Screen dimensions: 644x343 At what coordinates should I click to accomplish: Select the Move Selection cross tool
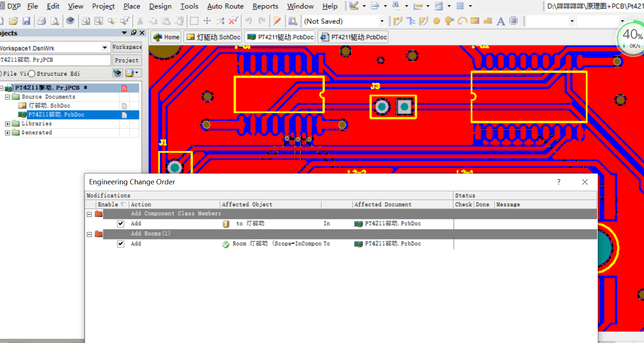pos(207,21)
